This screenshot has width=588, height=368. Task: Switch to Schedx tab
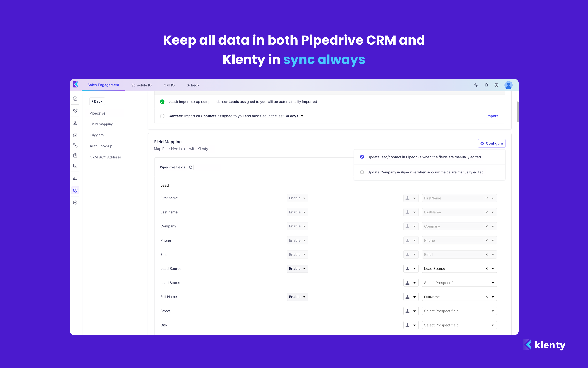tap(193, 85)
